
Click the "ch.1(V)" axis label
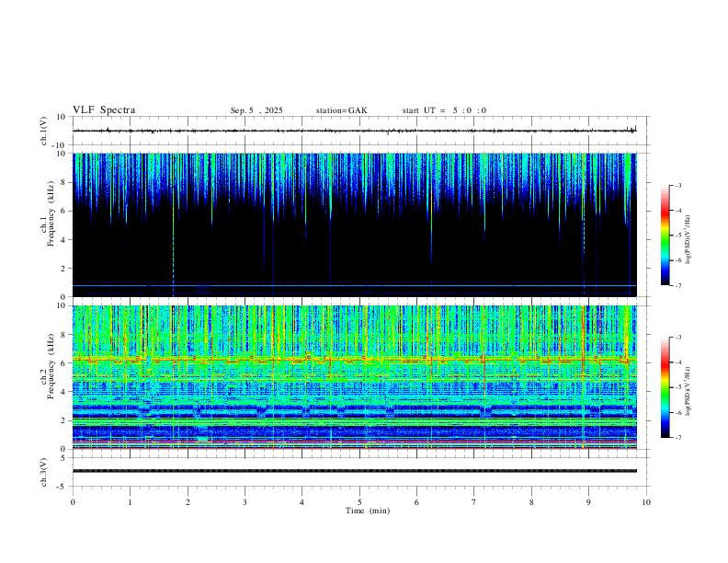click(x=44, y=131)
